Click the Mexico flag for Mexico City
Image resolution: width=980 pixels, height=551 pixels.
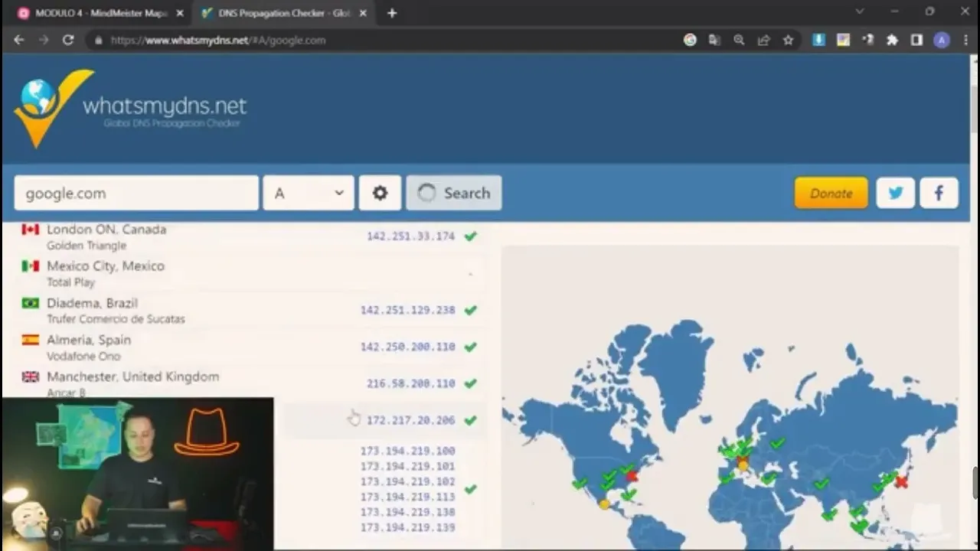tap(30, 266)
